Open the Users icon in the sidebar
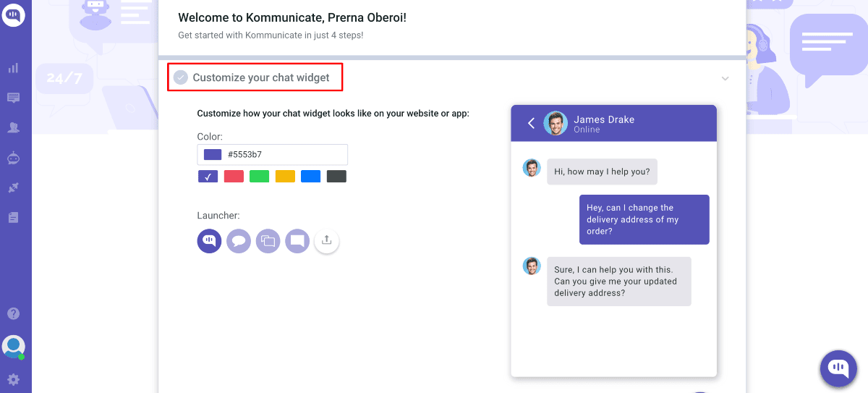 pos(13,127)
